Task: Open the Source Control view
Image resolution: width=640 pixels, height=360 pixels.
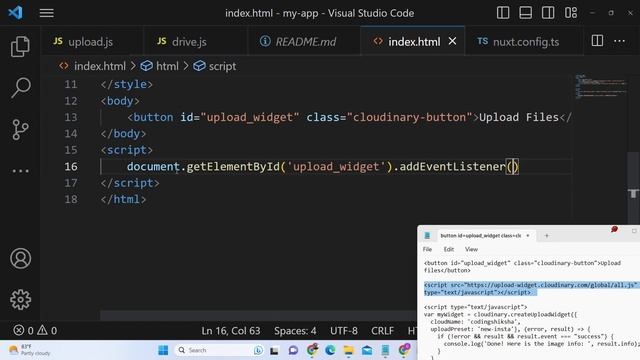Action: [20, 129]
